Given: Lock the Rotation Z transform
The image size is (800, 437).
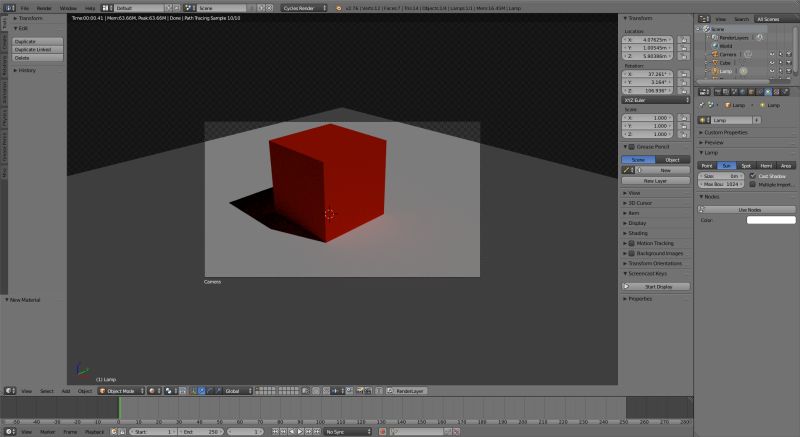Looking at the screenshot, I should tap(684, 90).
